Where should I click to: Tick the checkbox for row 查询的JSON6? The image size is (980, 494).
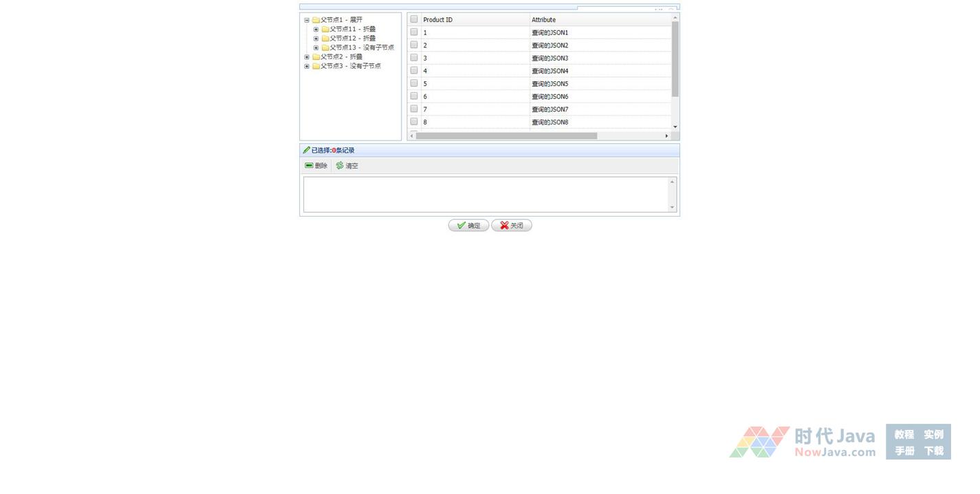tap(414, 96)
